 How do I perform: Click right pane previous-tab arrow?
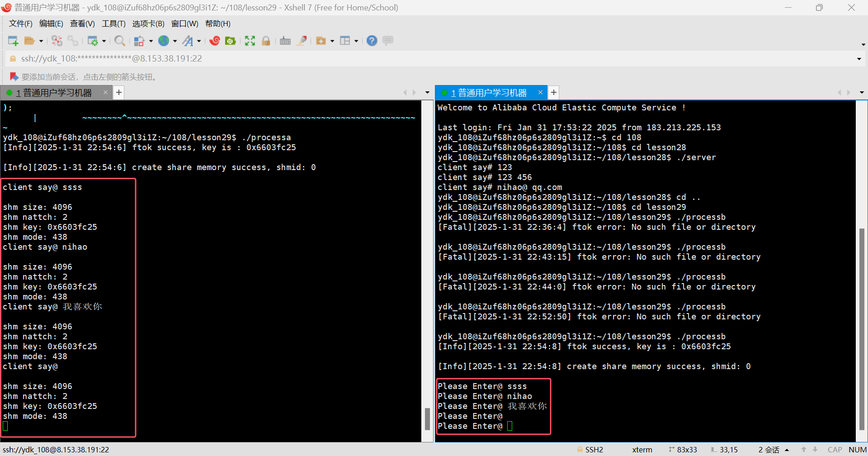[x=840, y=93]
